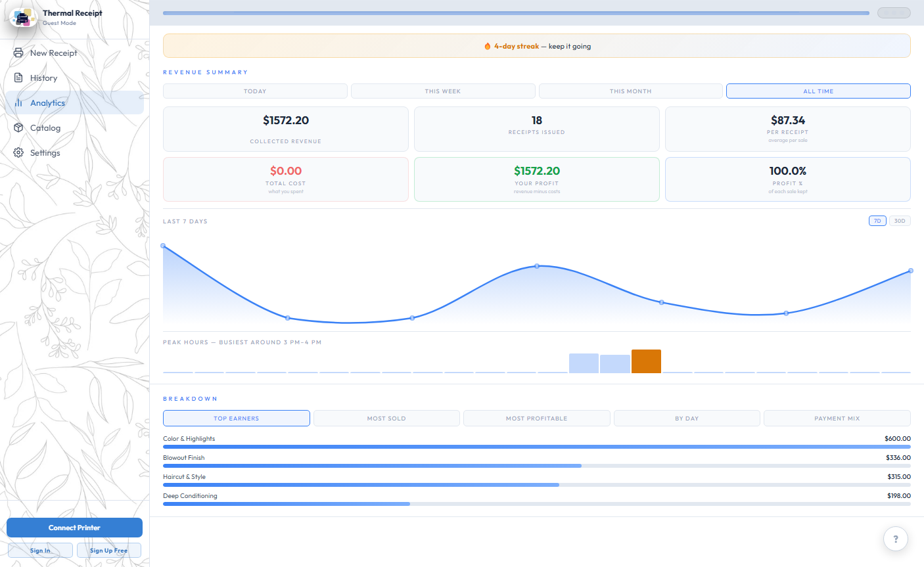The height and width of the screenshot is (567, 924).
Task: Click the 100.0% Profit card
Action: [x=788, y=179]
